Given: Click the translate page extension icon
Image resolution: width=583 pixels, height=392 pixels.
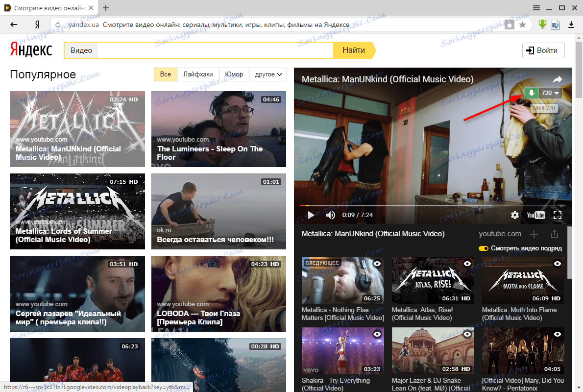Looking at the screenshot, I should tap(555, 24).
